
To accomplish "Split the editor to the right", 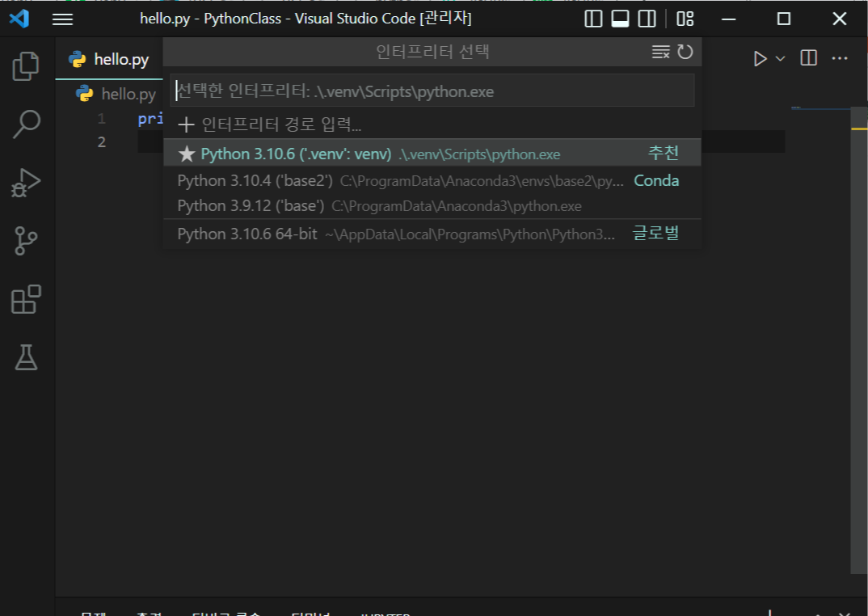I will coord(808,57).
